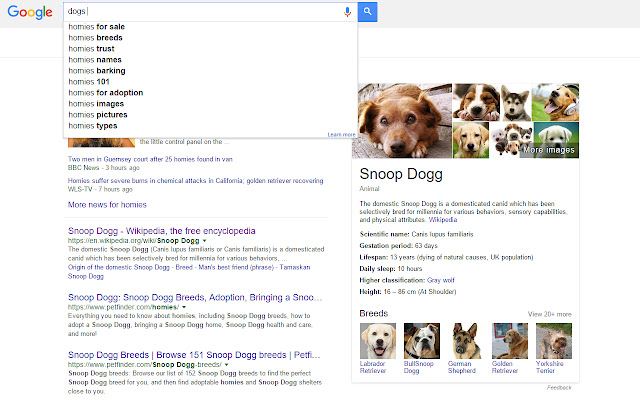
Task: Click 'Snoop Dogg' knowledge panel title
Action: click(x=401, y=174)
